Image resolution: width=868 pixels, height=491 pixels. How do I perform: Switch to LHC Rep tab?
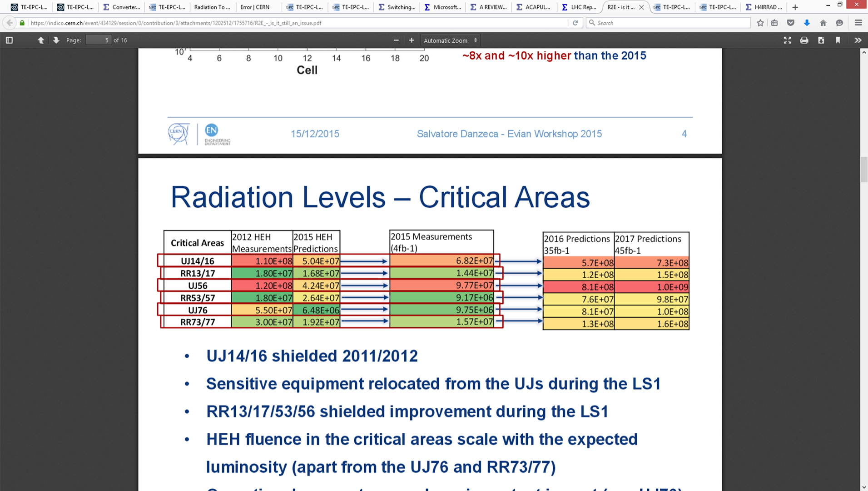click(x=580, y=7)
